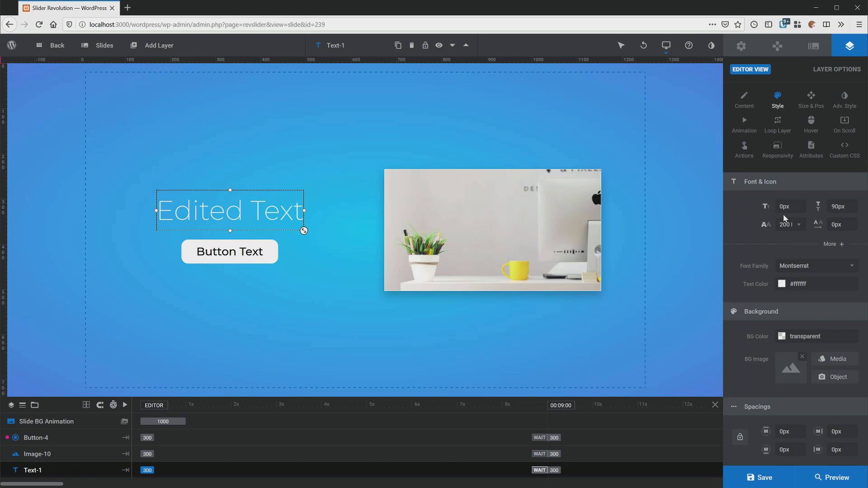
Task: Open the Font Family Montserrat dropdown
Action: [x=816, y=266]
